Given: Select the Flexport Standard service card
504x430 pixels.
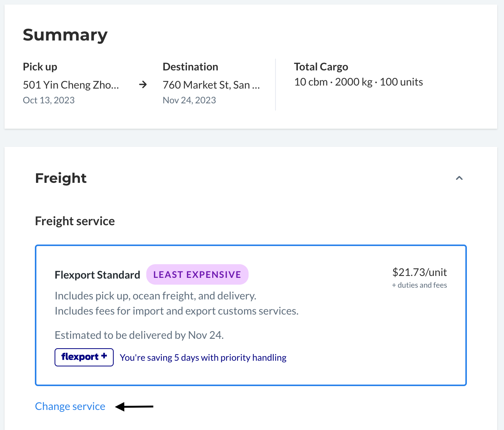Looking at the screenshot, I should [x=250, y=315].
